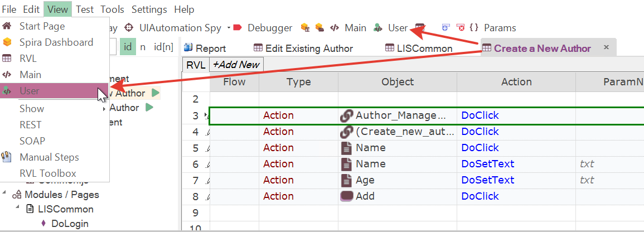644x232 pixels.
Task: Open User functions from the toolbar
Action: click(390, 28)
